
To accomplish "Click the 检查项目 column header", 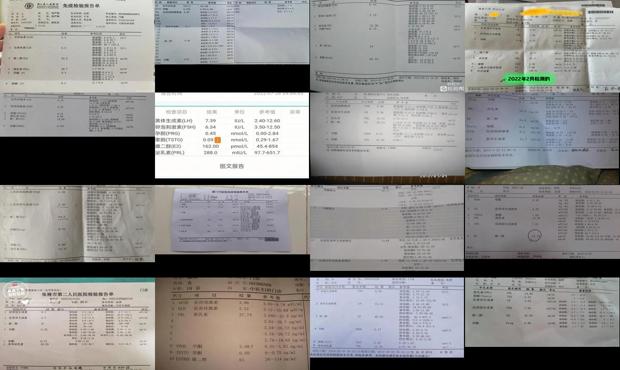I will pos(176,112).
